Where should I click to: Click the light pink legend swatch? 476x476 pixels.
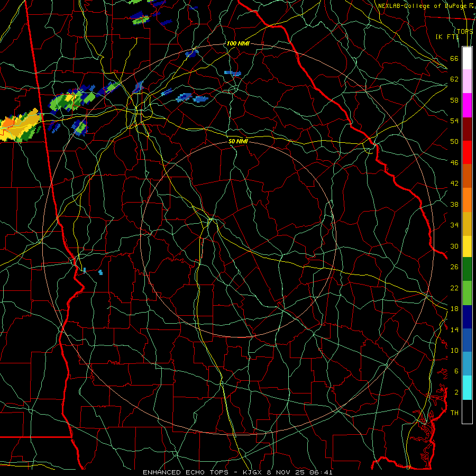pos(467,81)
